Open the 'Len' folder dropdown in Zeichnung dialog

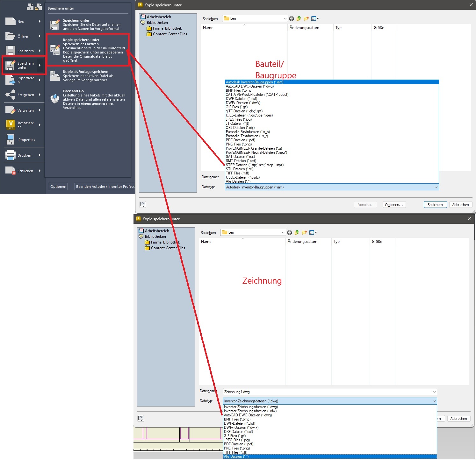click(253, 232)
